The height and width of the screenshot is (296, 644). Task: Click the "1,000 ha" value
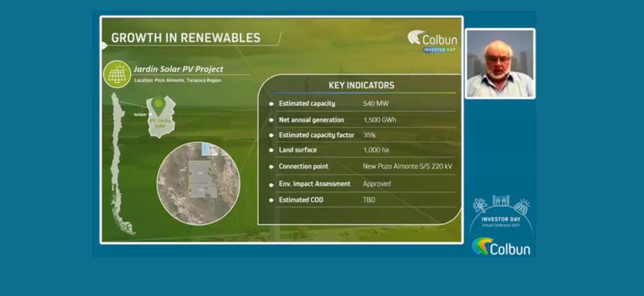point(377,150)
